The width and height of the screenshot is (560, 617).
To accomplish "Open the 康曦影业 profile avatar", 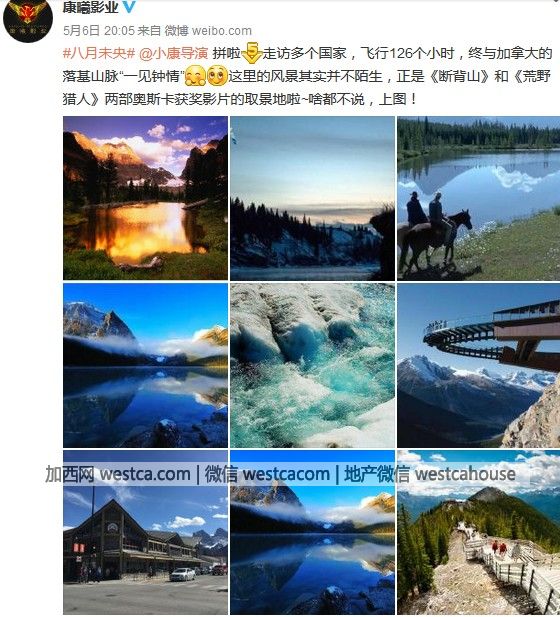I will (28, 18).
